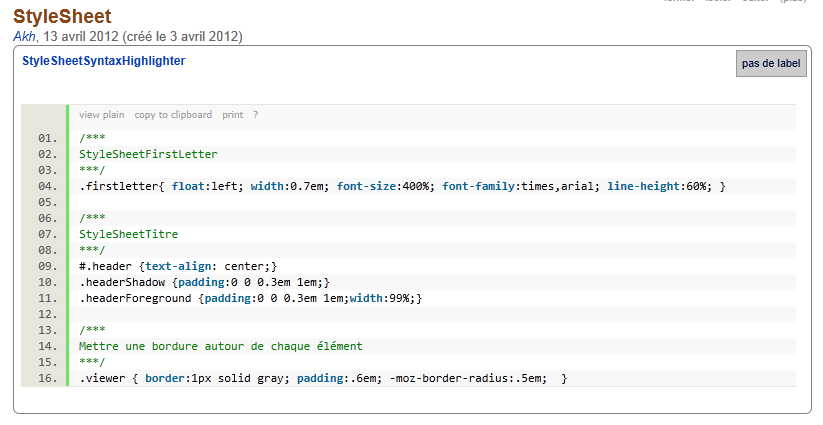Click the 'float' property keyword
The image size is (823, 425).
(x=188, y=186)
